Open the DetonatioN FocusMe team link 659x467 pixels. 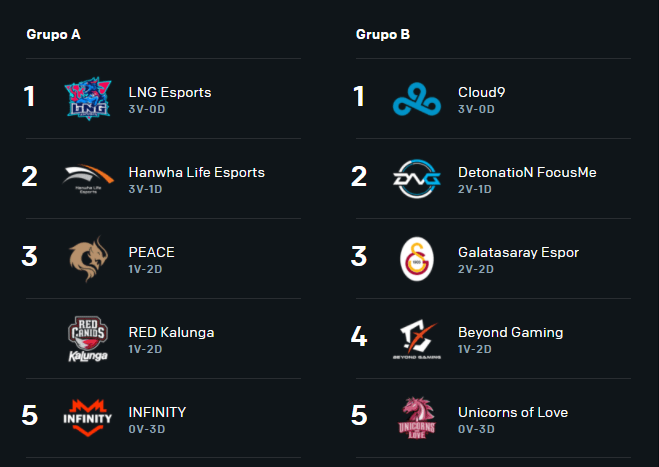click(526, 172)
